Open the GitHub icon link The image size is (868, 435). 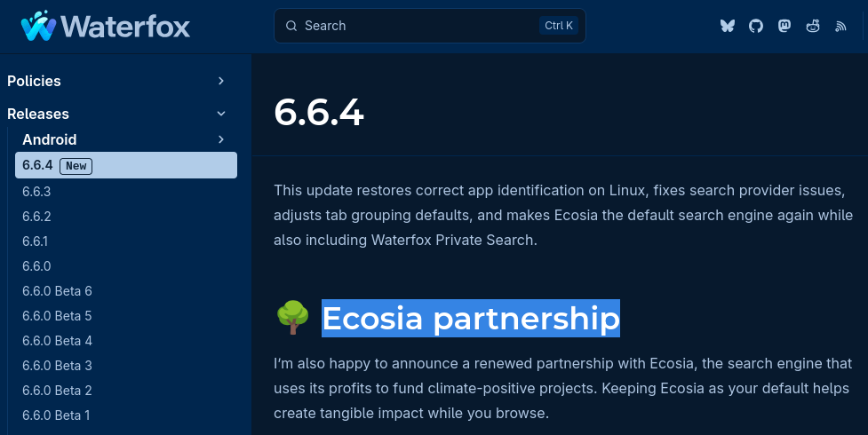[x=756, y=26]
